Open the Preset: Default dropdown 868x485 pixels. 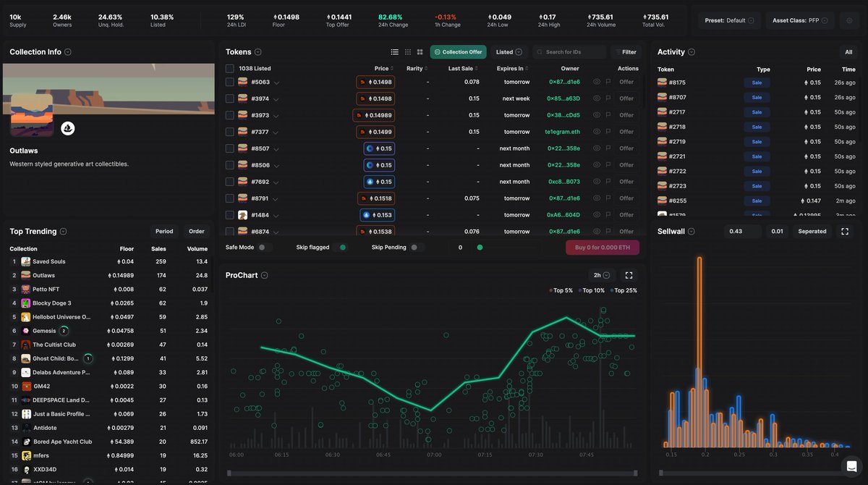(x=730, y=20)
